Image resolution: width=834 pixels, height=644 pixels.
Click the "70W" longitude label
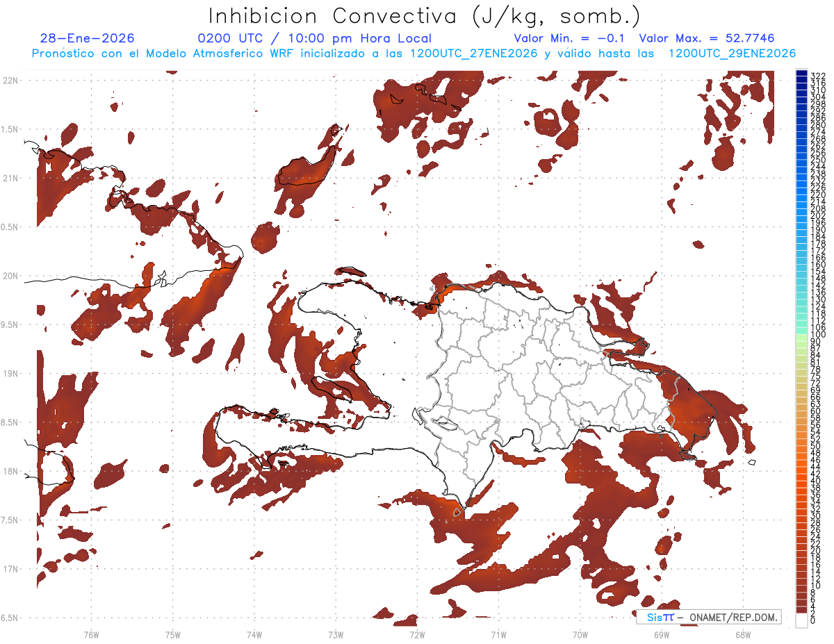(x=580, y=634)
